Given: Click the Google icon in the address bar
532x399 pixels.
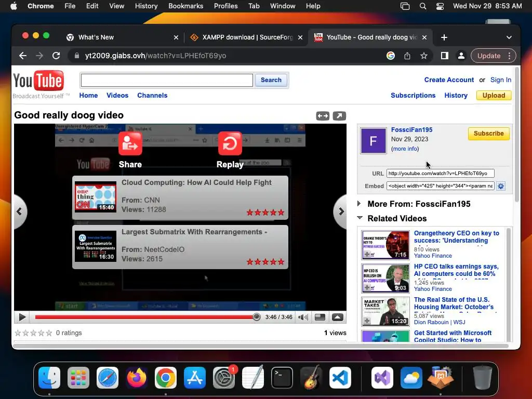Looking at the screenshot, I should point(391,56).
